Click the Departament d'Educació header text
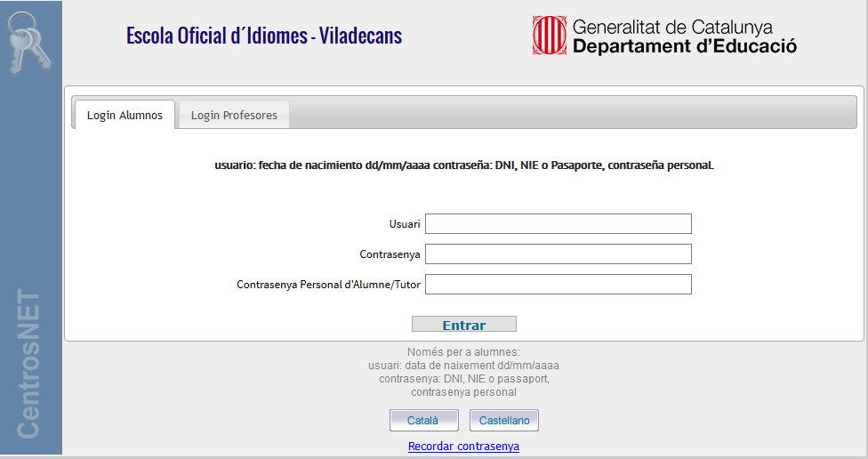Viewport: 868px width, 459px height. click(x=685, y=46)
